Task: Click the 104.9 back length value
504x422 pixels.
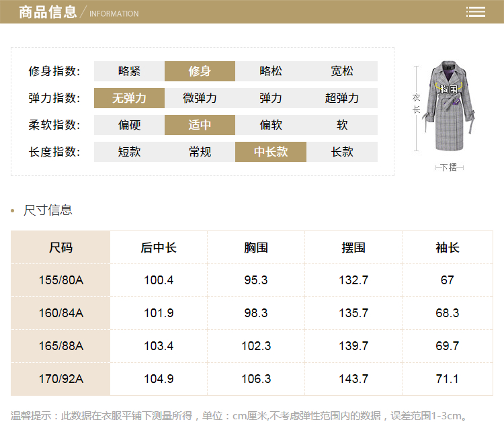Action: coord(159,379)
